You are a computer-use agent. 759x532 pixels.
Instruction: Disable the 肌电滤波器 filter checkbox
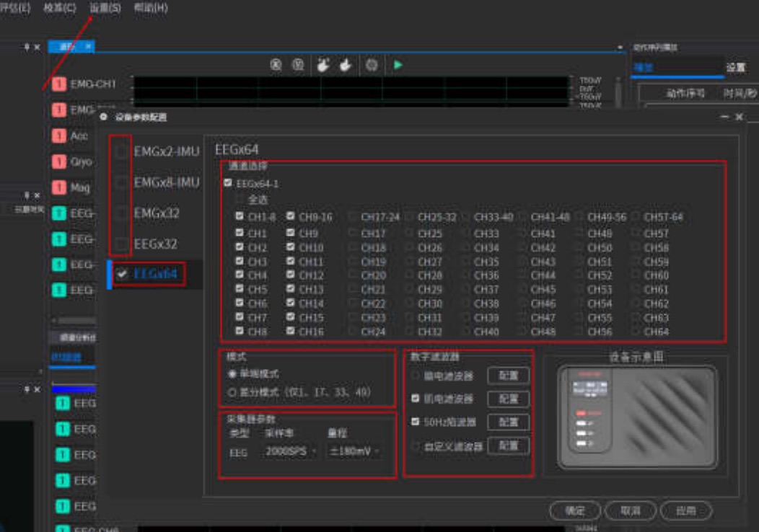tap(416, 398)
